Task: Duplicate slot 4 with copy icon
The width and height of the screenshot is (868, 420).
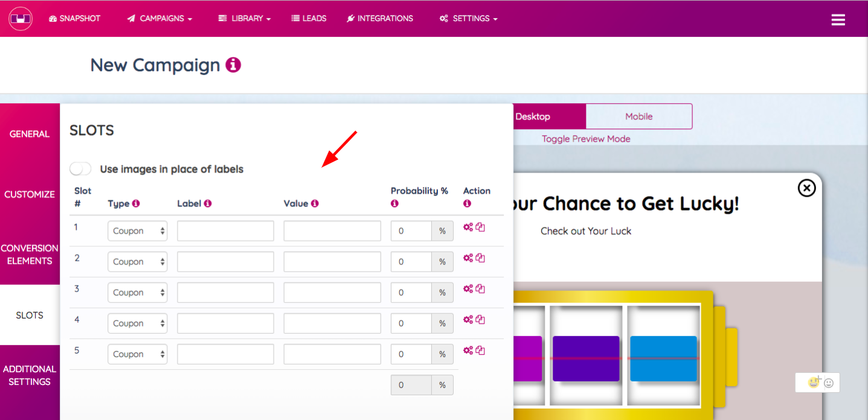Action: click(x=480, y=320)
